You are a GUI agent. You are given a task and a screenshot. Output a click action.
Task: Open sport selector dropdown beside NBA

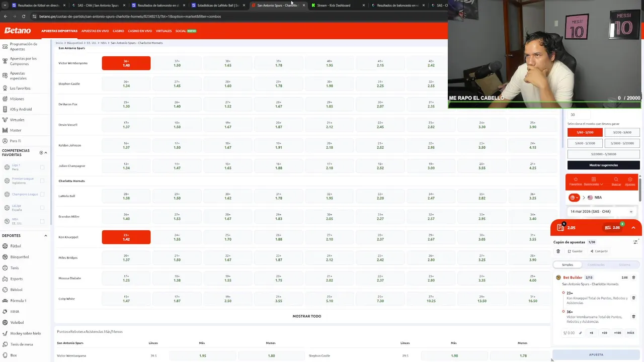[574, 198]
